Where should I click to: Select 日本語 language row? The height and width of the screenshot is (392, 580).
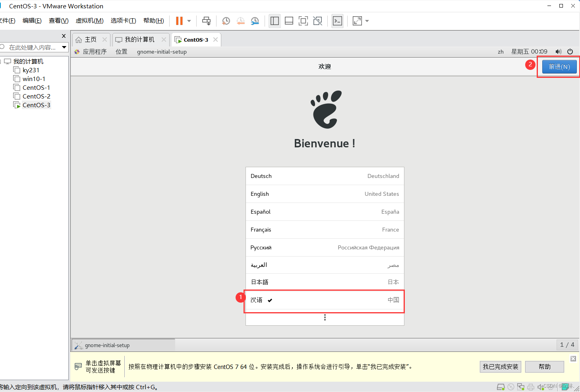(x=325, y=282)
